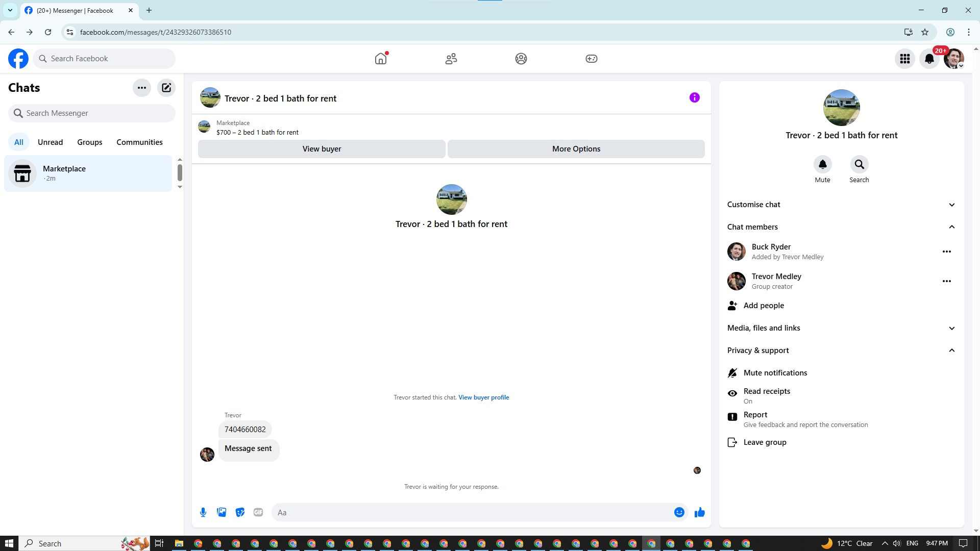The height and width of the screenshot is (551, 980).
Task: Click the View buyer button
Action: 322,149
